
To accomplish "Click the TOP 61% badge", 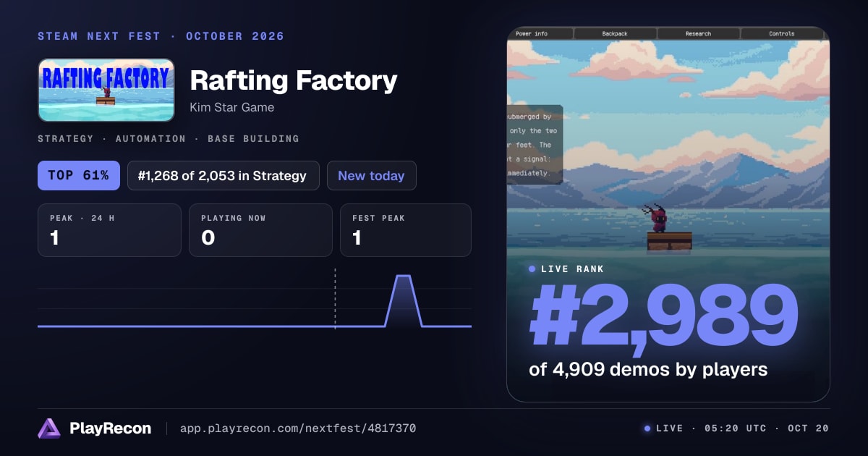I will coord(79,175).
